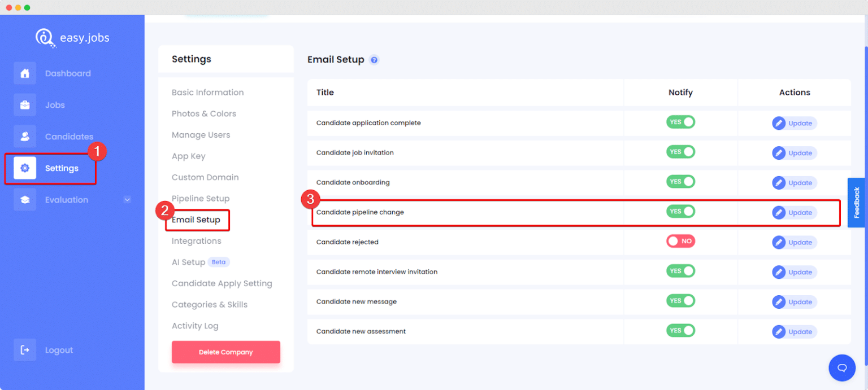Open the Candidates section icon
868x390 pixels.
(25, 136)
